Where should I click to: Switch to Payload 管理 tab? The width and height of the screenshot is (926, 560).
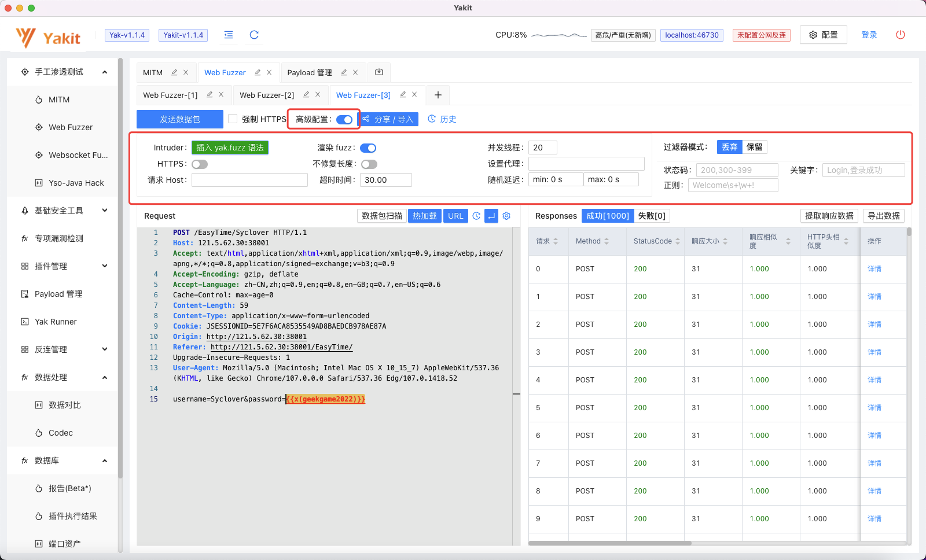coord(310,72)
